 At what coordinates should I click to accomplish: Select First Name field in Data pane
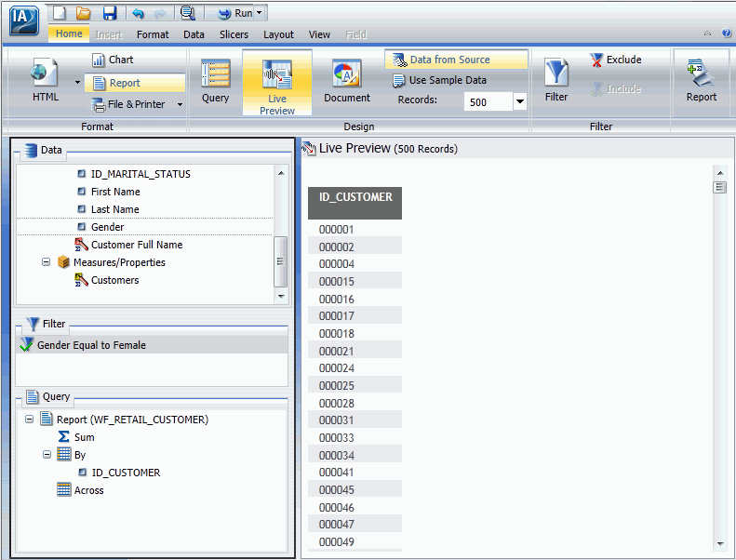point(115,192)
